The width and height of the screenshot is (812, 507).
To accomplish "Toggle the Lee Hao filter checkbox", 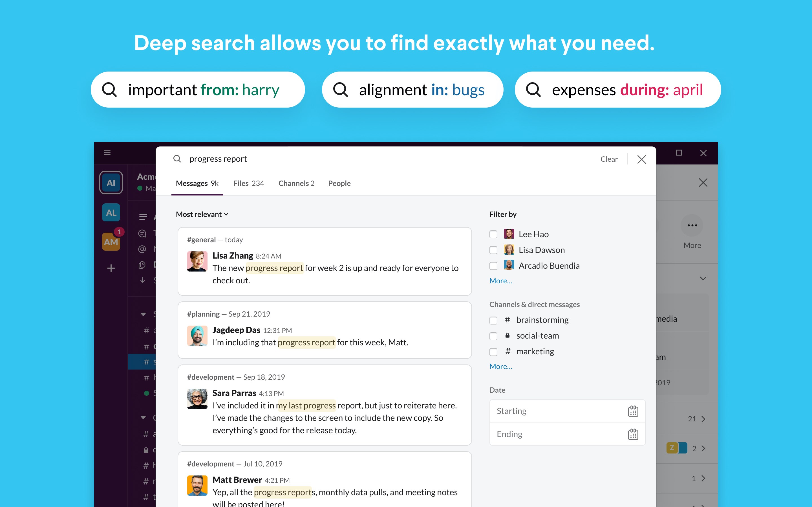I will 493,233.
